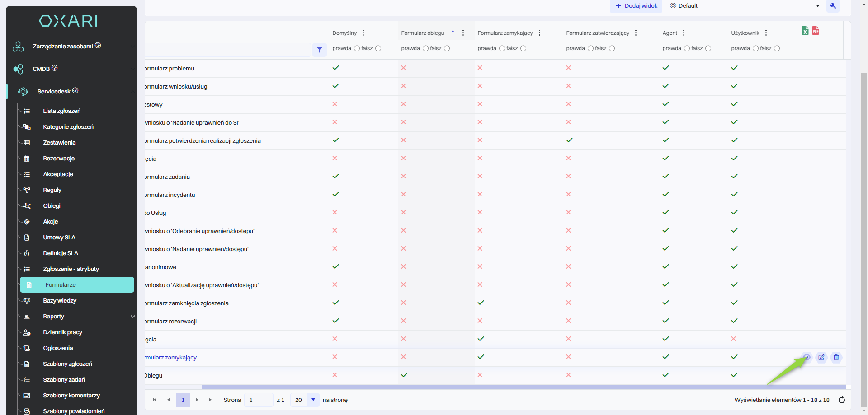Export table to Excel file
Screen dimensions: 868x415
pos(805,31)
